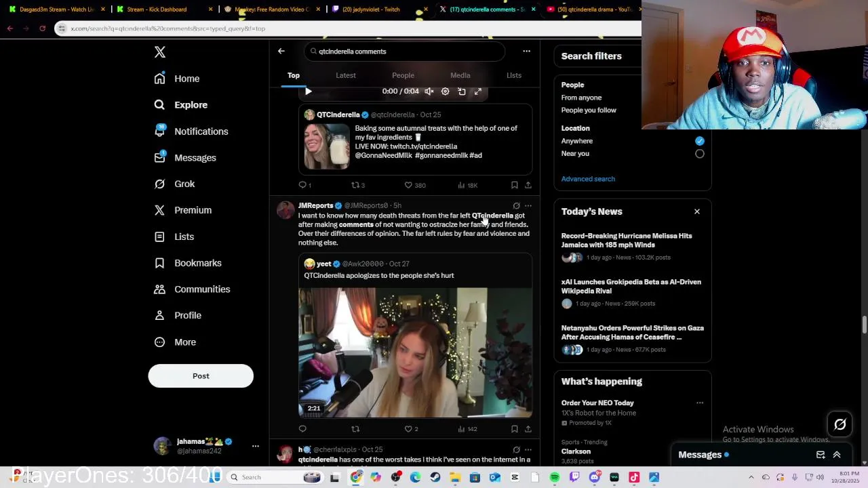Open the milk jar tweet thumbnail

tap(327, 146)
